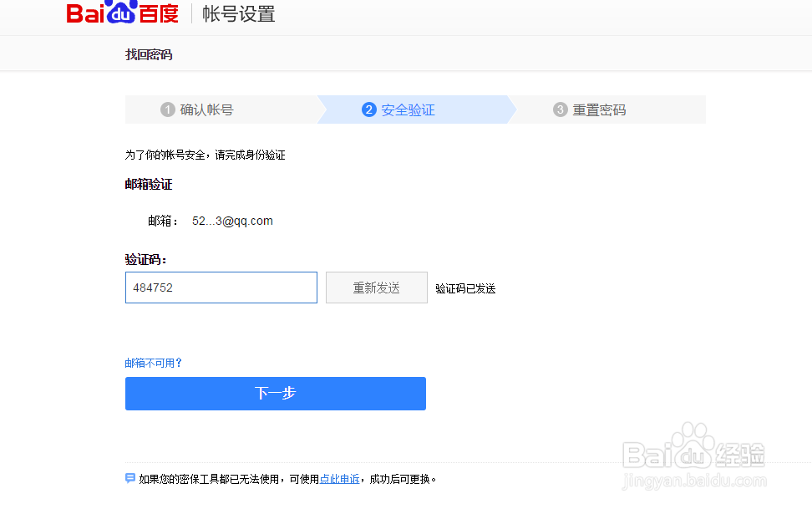The height and width of the screenshot is (509, 812).
Task: Open the 点此申诉 appeal link
Action: click(x=340, y=479)
